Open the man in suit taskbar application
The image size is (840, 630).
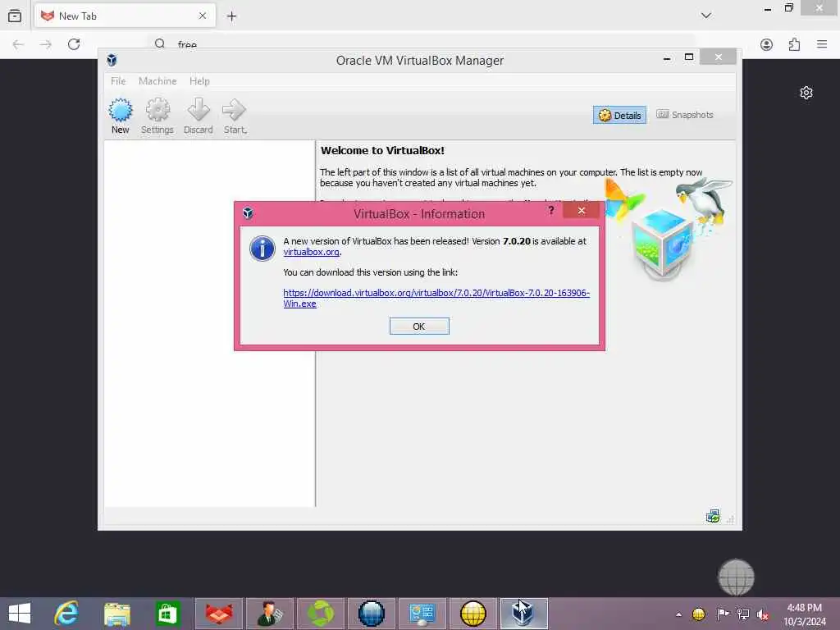(269, 614)
